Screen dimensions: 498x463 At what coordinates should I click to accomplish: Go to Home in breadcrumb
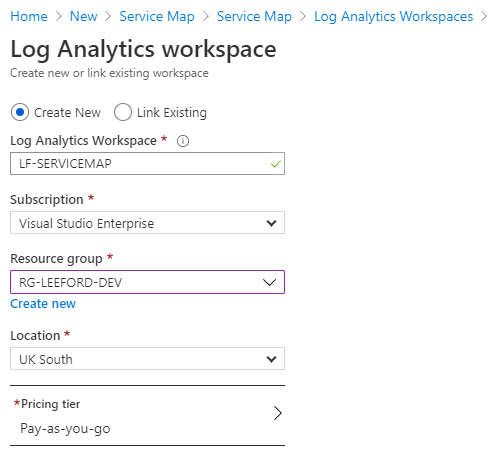(29, 16)
